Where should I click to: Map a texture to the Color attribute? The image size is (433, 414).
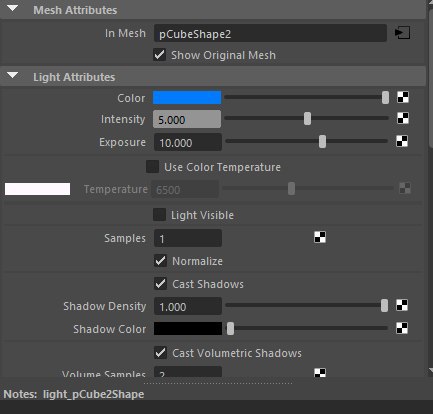(x=403, y=97)
